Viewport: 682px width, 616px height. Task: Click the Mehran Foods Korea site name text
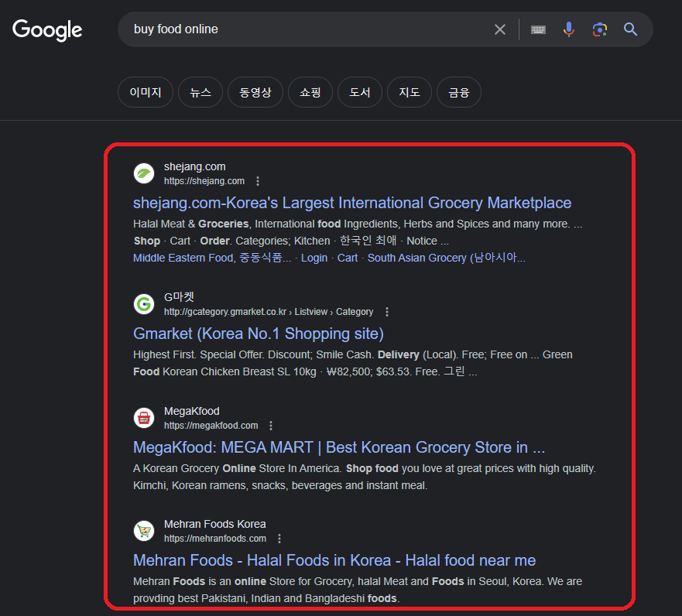[x=215, y=524]
